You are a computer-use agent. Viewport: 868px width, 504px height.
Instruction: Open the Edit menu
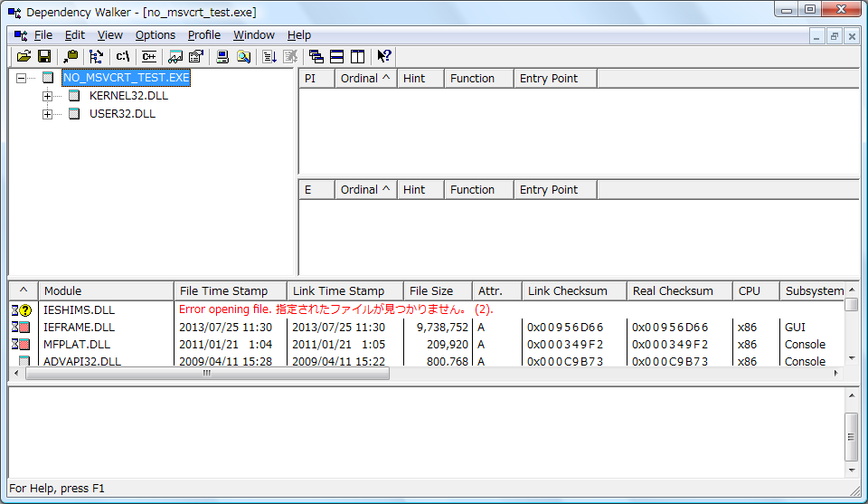pos(75,35)
